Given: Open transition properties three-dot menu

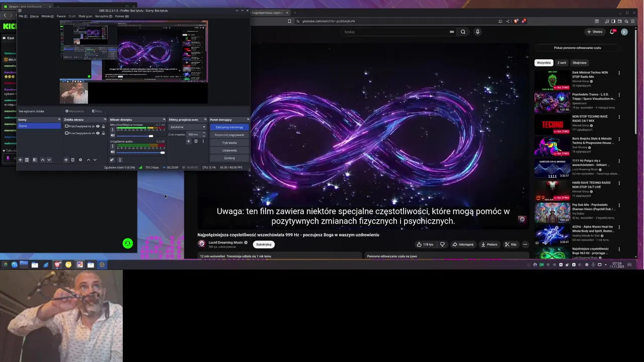Looking at the screenshot, I should pyautogui.click(x=203, y=141).
